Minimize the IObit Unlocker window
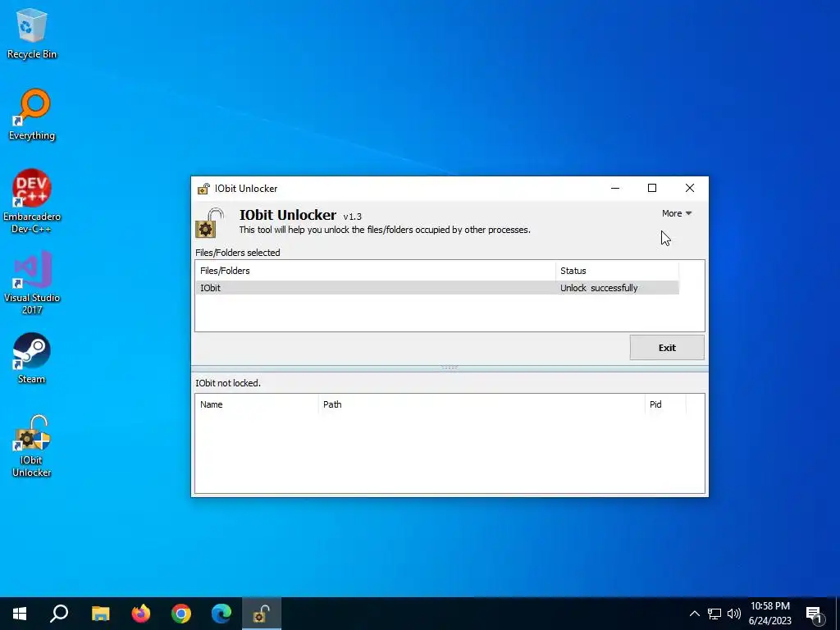This screenshot has width=840, height=630. [x=615, y=188]
